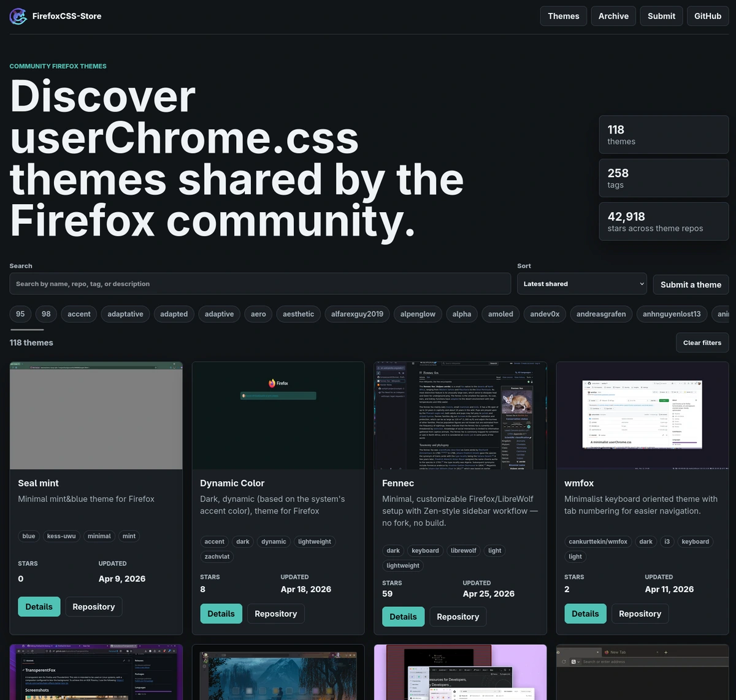Viewport: 736px width, 700px height.
Task: Toggle the aero tag filter
Action: click(x=258, y=314)
